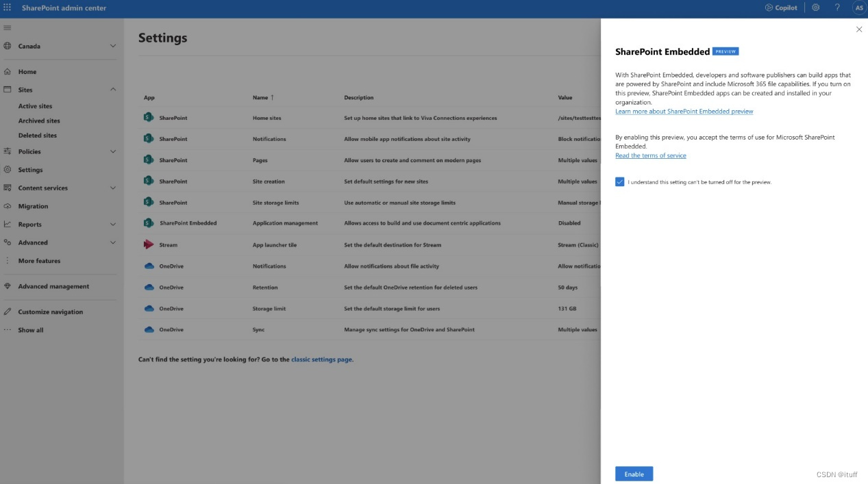868x484 pixels.
Task: Open Read the terms of service link
Action: pos(650,155)
